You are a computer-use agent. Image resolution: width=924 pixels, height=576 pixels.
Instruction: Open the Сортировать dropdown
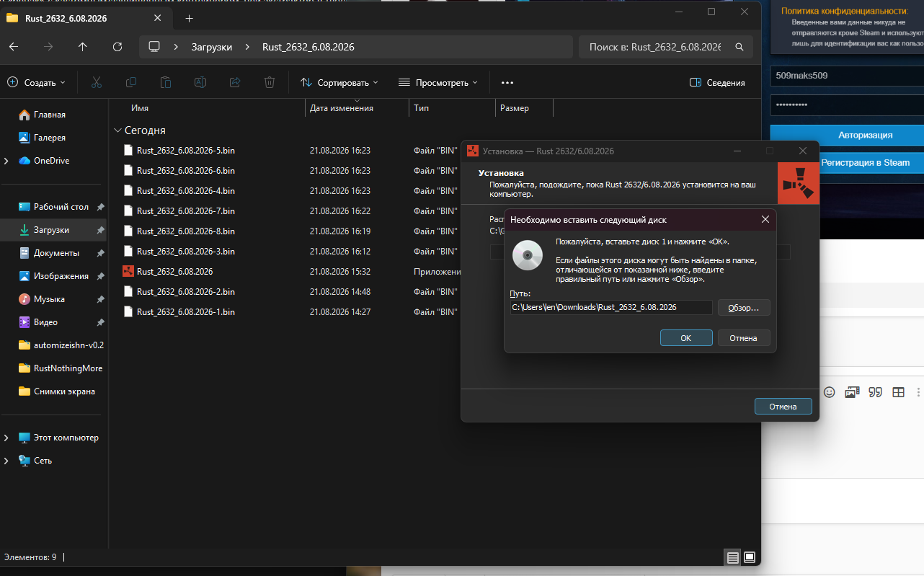click(339, 82)
